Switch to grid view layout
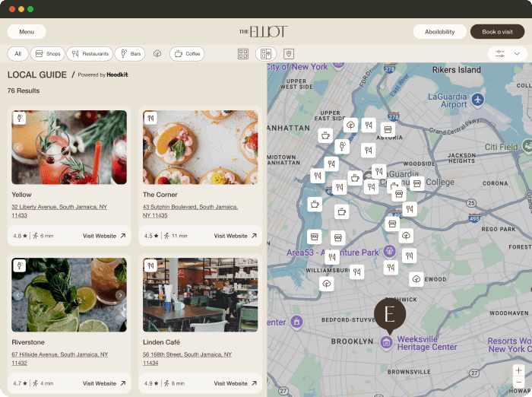The width and height of the screenshot is (532, 397). coord(243,54)
